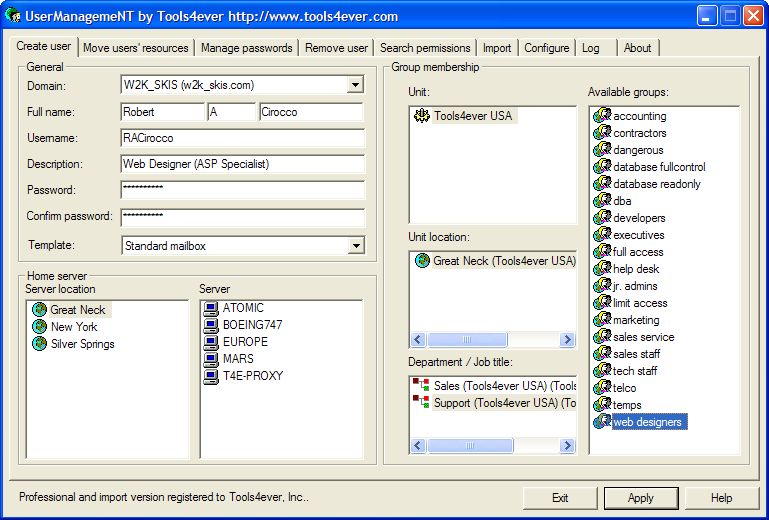This screenshot has height=520, width=769.
Task: Click the Description field
Action: (x=242, y=164)
